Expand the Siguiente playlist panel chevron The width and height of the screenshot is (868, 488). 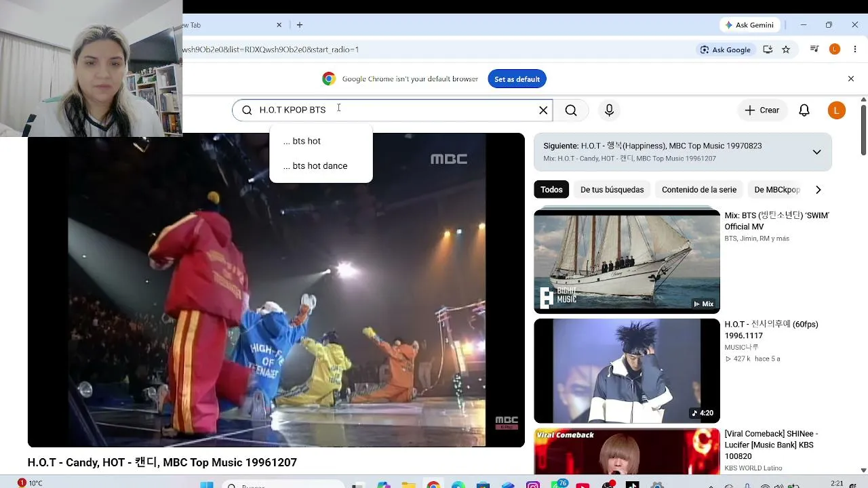(816, 152)
